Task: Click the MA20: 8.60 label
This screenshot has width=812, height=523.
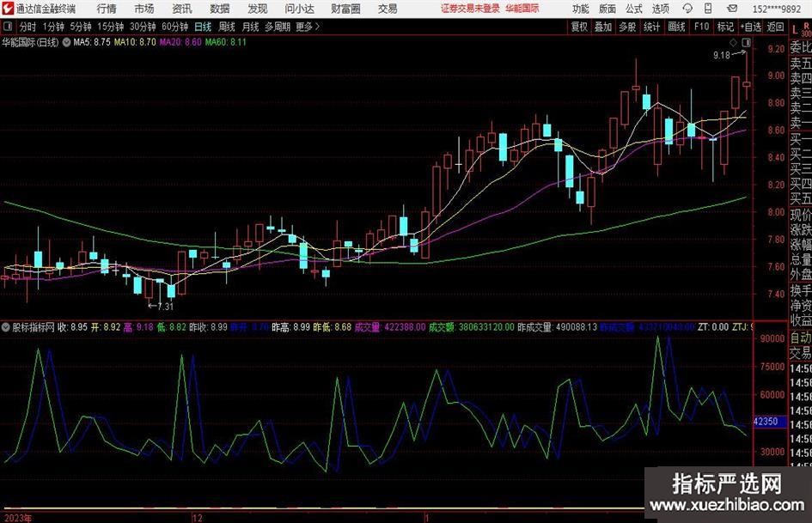Action: (180, 42)
